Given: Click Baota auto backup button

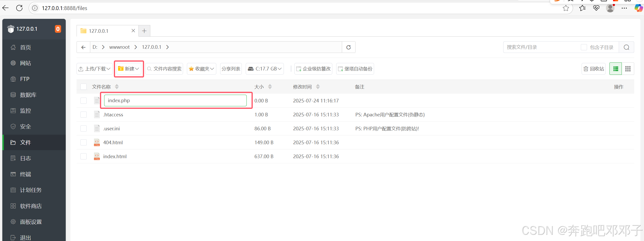Looking at the screenshot, I should 355,69.
